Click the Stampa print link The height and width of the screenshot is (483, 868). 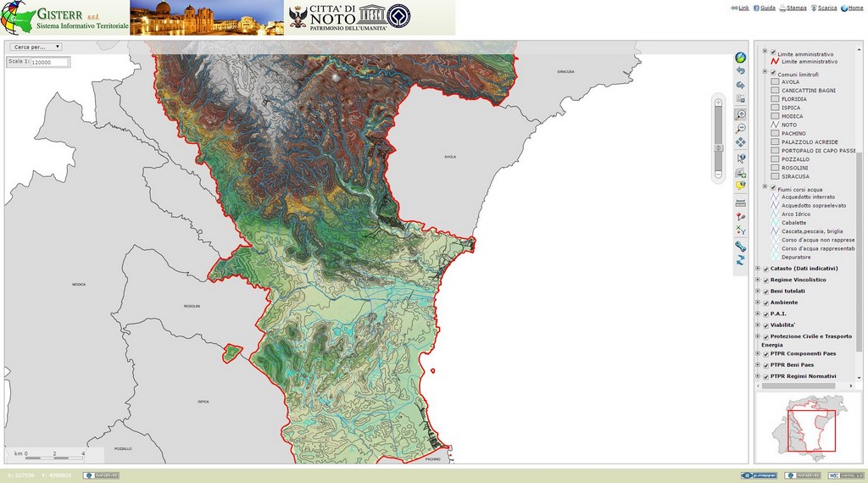pos(793,8)
